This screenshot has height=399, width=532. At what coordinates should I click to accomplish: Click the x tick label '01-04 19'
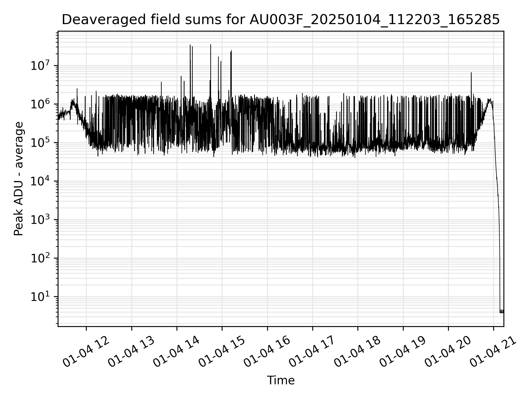pyautogui.click(x=403, y=351)
